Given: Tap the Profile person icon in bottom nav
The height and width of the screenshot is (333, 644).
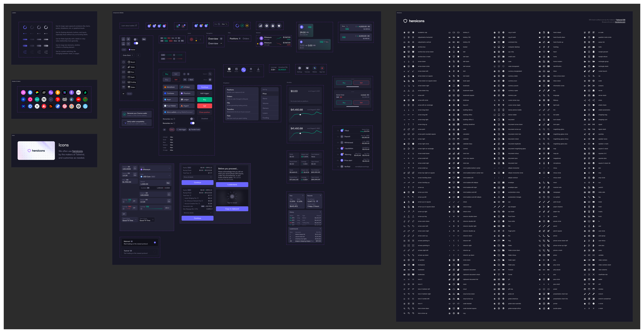Looking at the screenshot, I should tap(258, 69).
